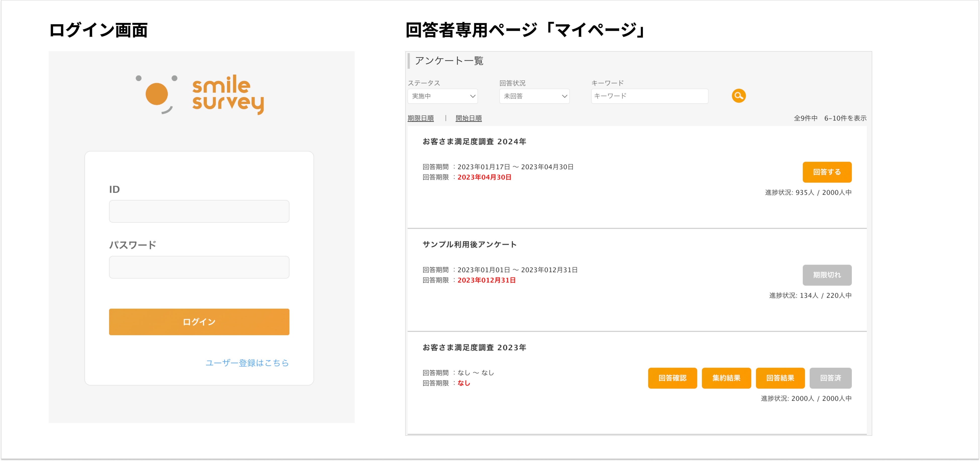The image size is (980, 461).
Task: Focus the キーワード search field
Action: 649,96
